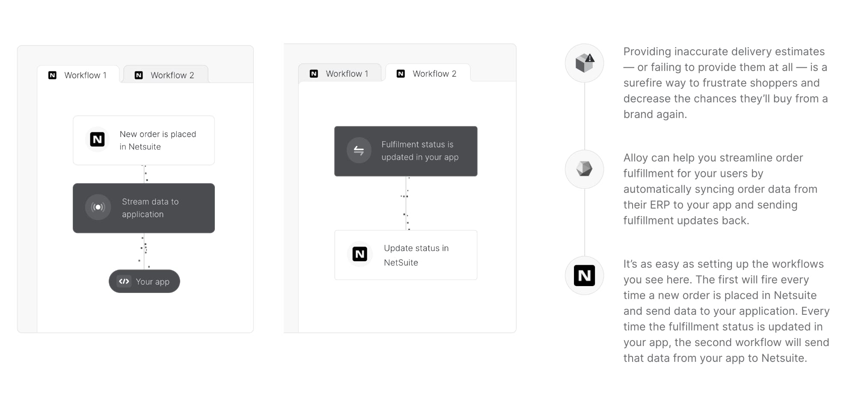
Task: Click the stream broadcast icon
Action: (98, 207)
